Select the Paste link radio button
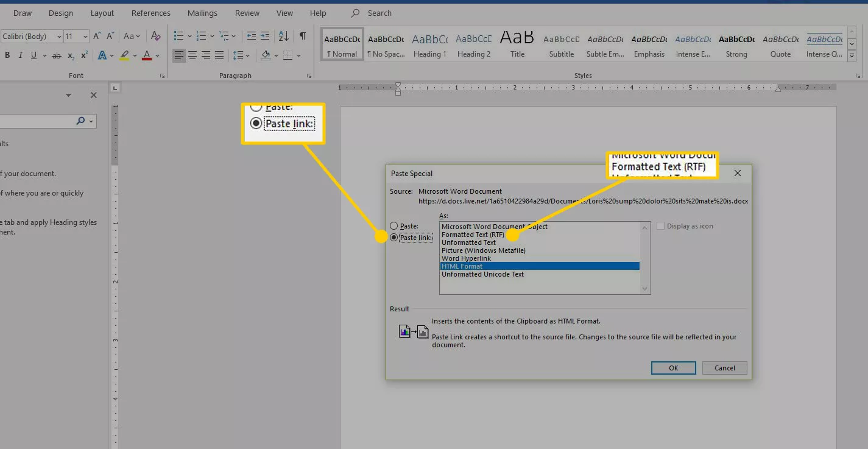Viewport: 868px width, 449px height. coord(394,238)
